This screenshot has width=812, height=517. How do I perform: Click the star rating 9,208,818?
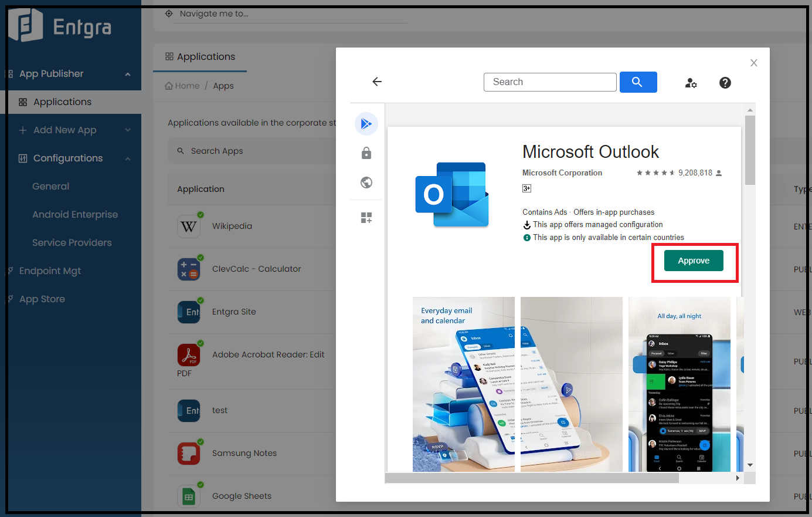tap(679, 173)
